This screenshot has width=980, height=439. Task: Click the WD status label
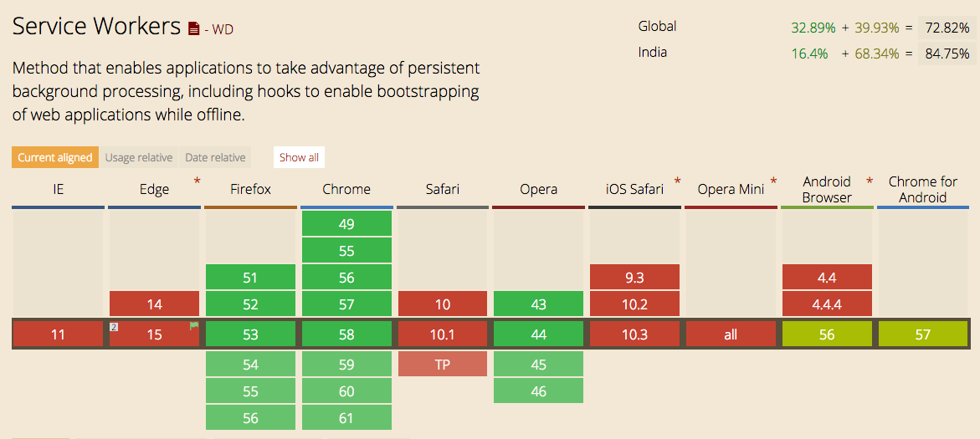(223, 29)
